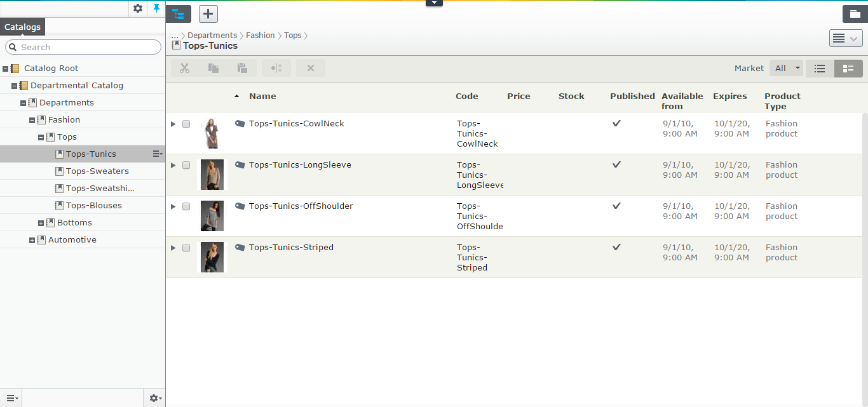Click the pin icon above the sidebar
Image resolution: width=868 pixels, height=407 pixels.
coord(156,9)
